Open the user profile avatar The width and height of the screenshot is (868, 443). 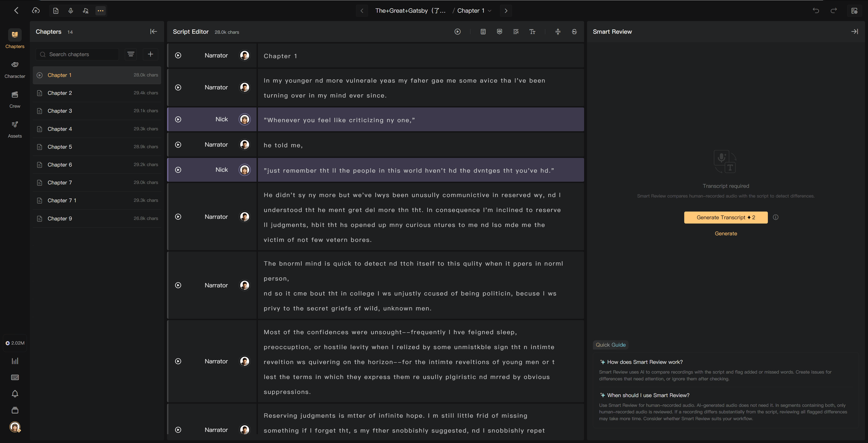pyautogui.click(x=15, y=427)
